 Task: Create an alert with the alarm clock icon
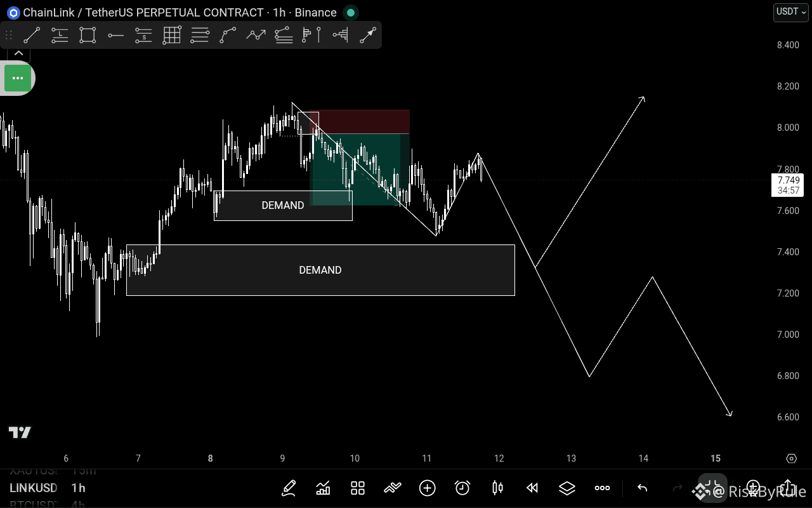[x=462, y=488]
